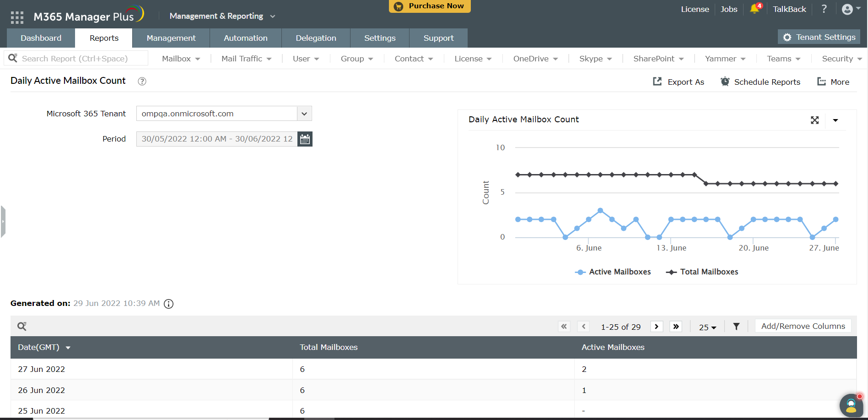Expand the Security reports menu
Image resolution: width=868 pixels, height=420 pixels.
pyautogui.click(x=842, y=59)
